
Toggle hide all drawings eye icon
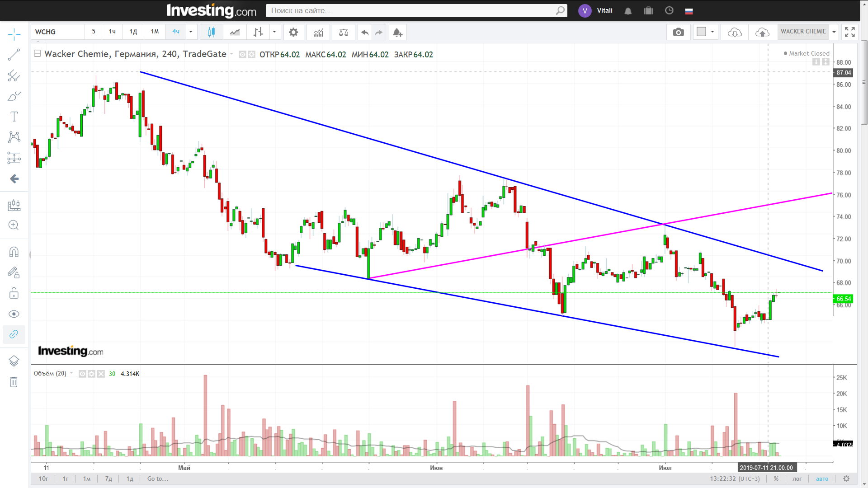click(x=14, y=314)
